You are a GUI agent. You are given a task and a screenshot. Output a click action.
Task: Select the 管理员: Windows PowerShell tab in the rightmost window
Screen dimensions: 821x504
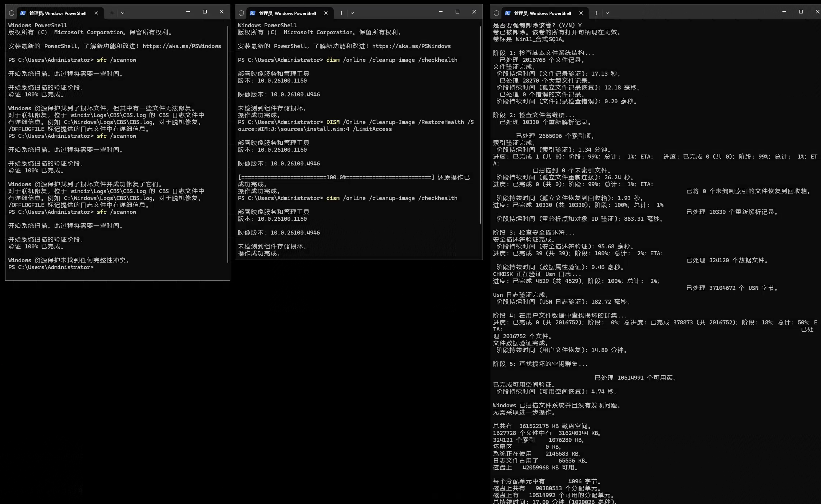pyautogui.click(x=542, y=13)
